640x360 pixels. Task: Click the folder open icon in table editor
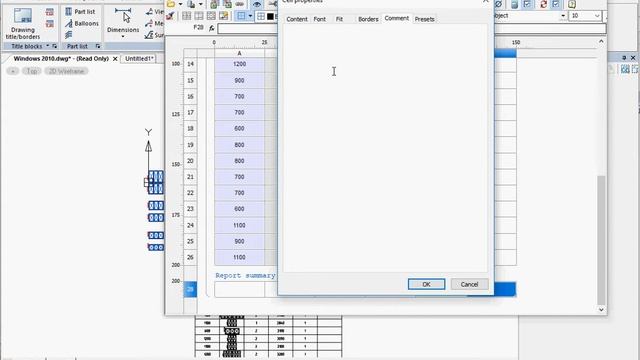coord(171,4)
